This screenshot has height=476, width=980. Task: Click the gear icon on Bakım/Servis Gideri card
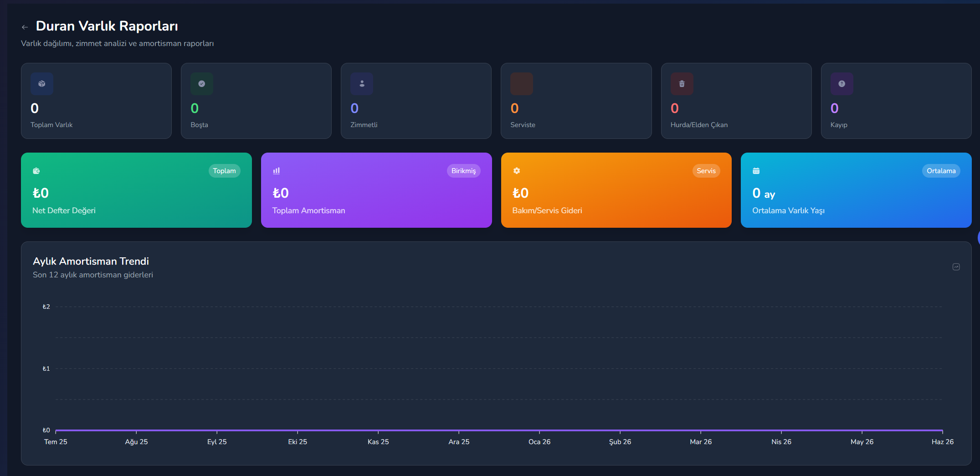coord(517,171)
